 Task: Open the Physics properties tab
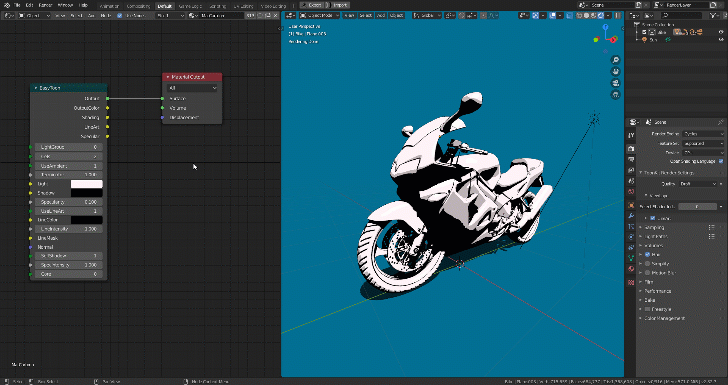(x=631, y=237)
